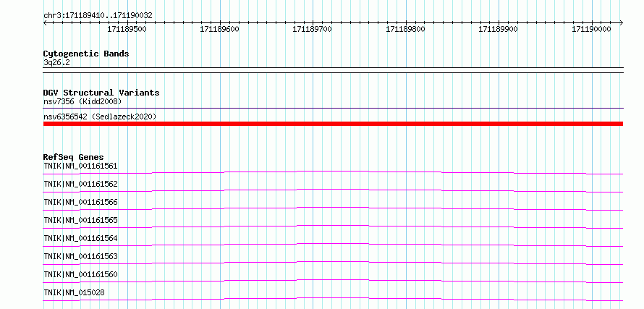The image size is (644, 309).
Task: Click the right arrowhead of the ruler
Action: [622, 23]
